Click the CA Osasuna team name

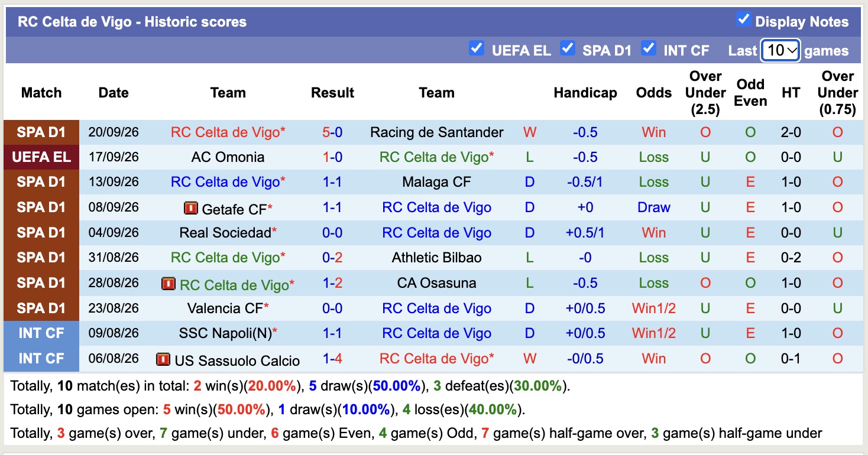(437, 283)
